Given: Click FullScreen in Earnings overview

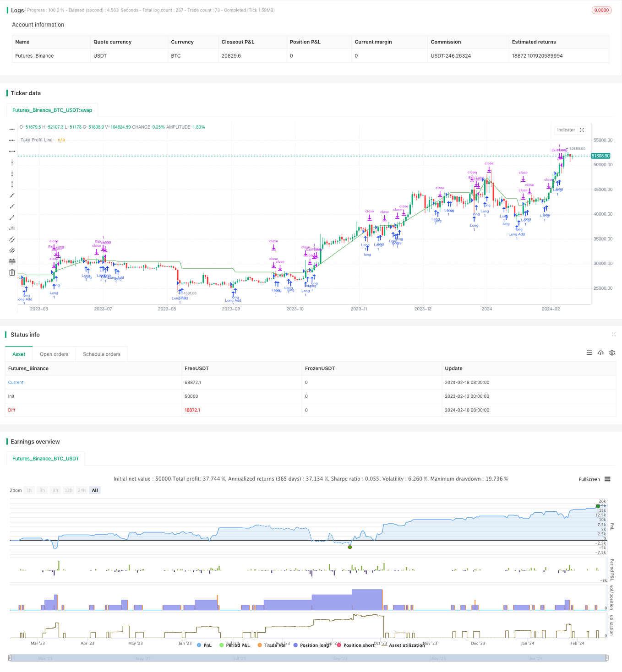Looking at the screenshot, I should point(589,479).
